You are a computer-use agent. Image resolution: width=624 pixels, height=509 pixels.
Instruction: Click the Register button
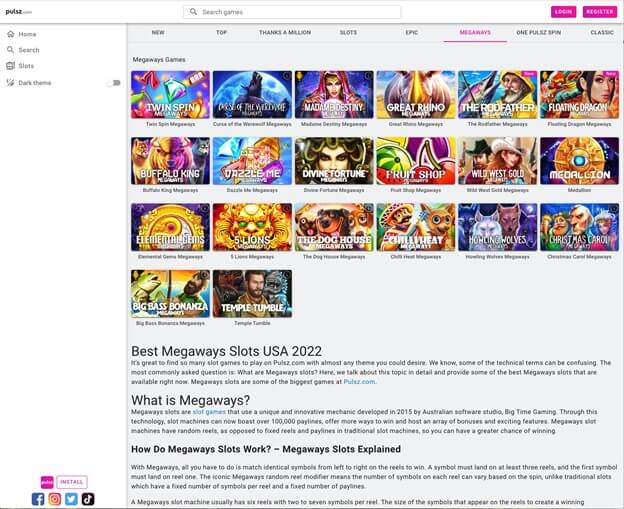[x=599, y=12]
